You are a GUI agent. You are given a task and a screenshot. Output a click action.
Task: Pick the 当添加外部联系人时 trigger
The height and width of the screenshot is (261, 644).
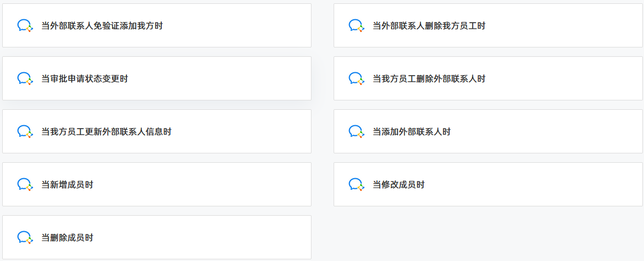488,131
